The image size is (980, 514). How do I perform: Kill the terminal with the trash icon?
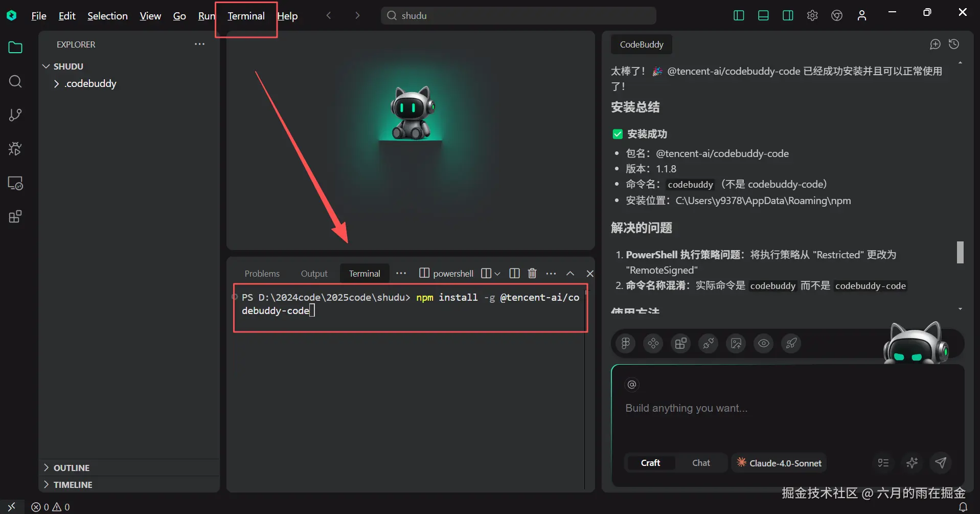click(x=532, y=274)
